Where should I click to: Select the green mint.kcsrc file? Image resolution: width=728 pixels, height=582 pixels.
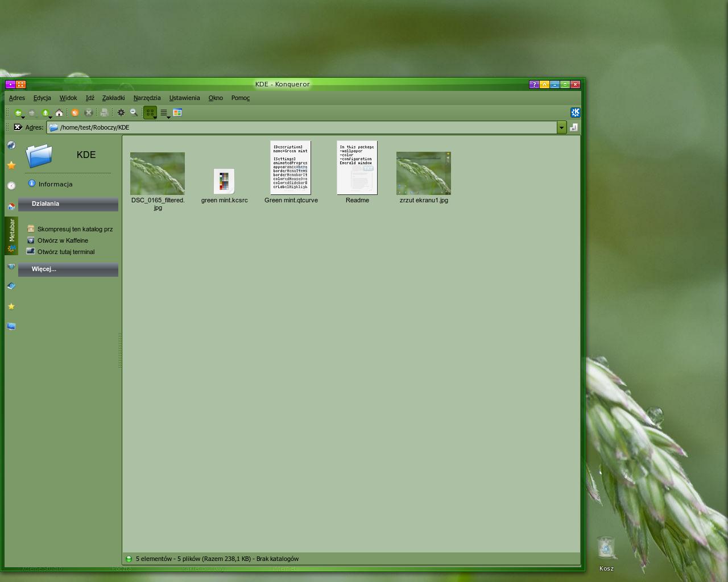coord(224,181)
